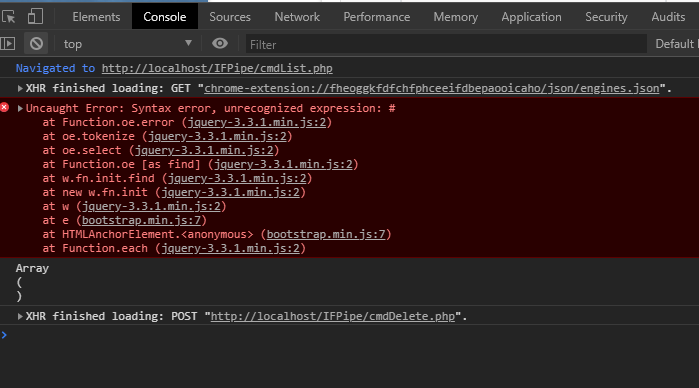Expand the XHR POST cmdDelete entry
Image resolution: width=699 pixels, height=388 pixels.
[20, 316]
